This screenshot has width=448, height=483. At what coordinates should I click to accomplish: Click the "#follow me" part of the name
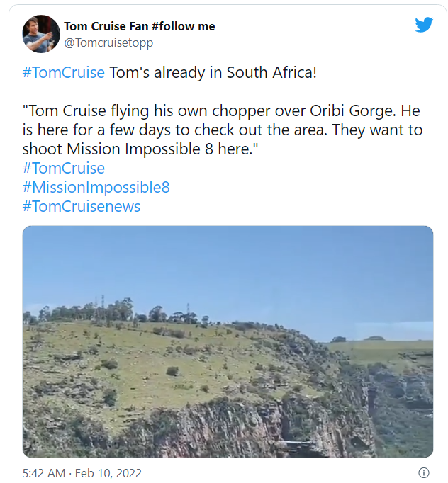pos(184,26)
